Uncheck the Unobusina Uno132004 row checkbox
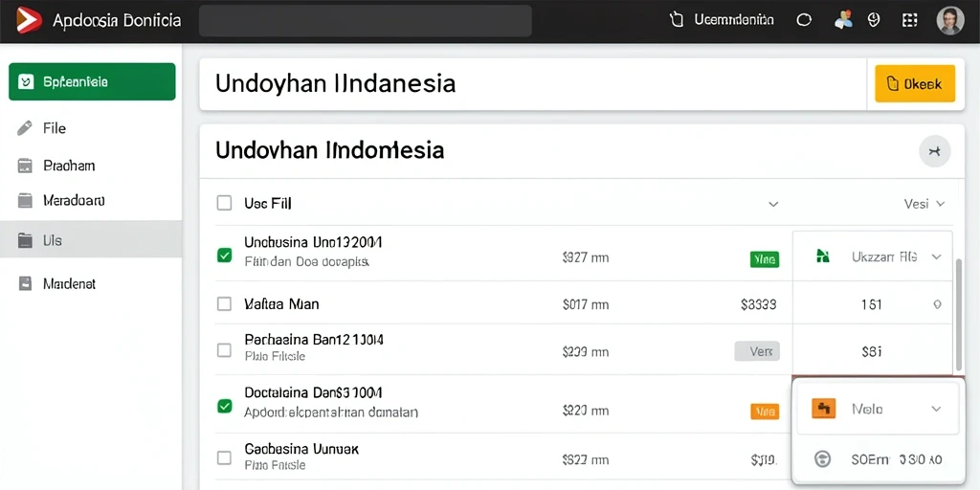980x490 pixels. click(x=224, y=255)
